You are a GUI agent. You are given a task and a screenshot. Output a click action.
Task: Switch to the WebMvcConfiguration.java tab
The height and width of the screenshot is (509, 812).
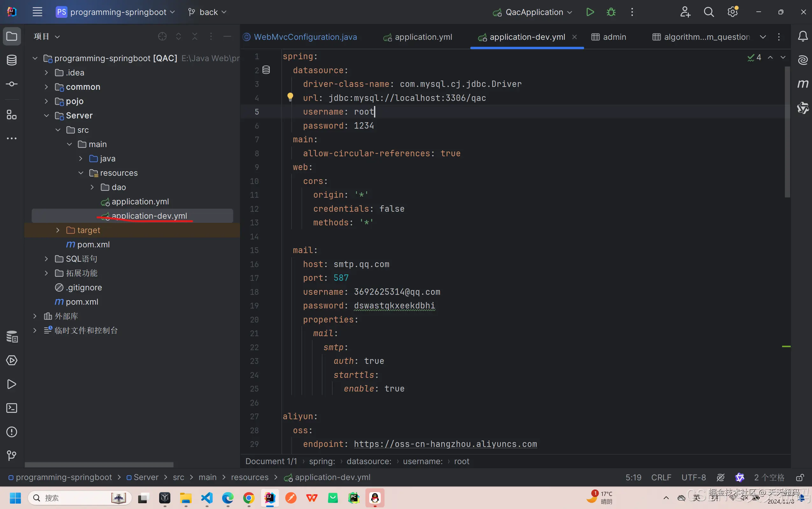[x=305, y=37]
